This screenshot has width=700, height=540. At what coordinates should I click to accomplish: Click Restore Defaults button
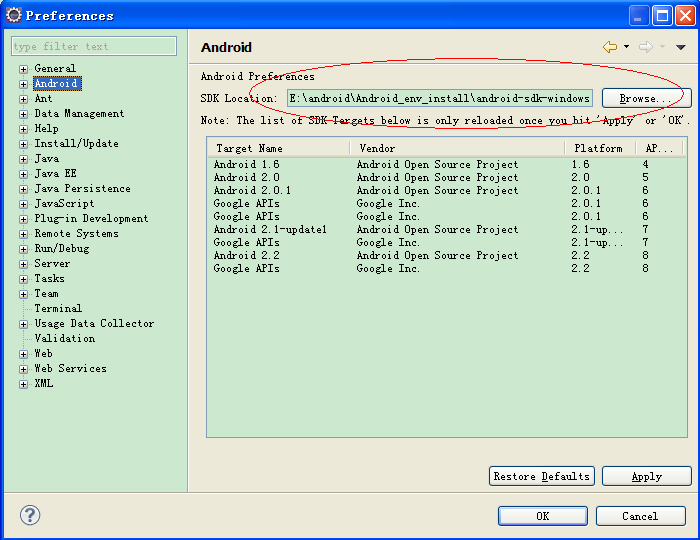[542, 476]
